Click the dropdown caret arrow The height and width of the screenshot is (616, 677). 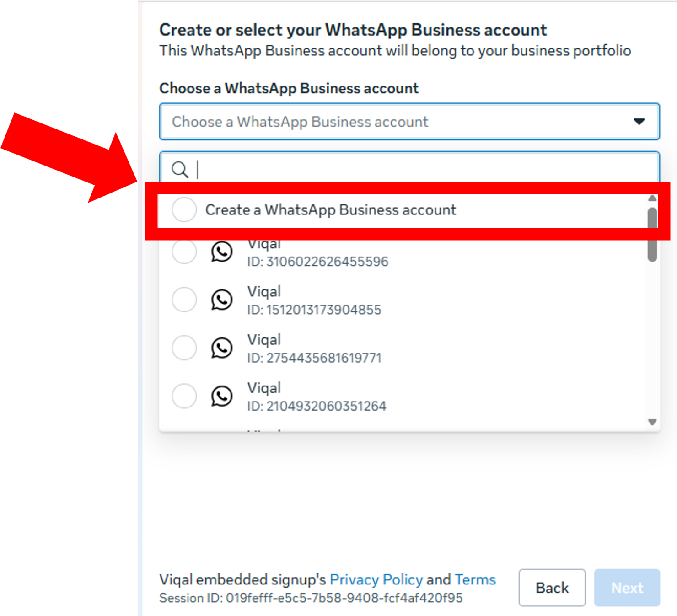coord(639,122)
